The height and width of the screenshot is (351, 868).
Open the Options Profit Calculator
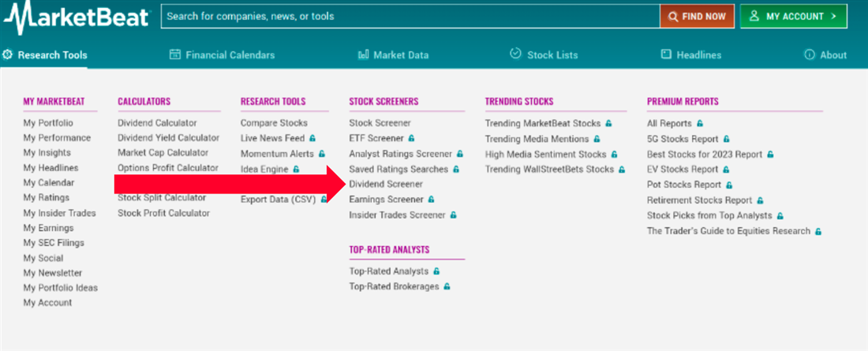coord(168,168)
